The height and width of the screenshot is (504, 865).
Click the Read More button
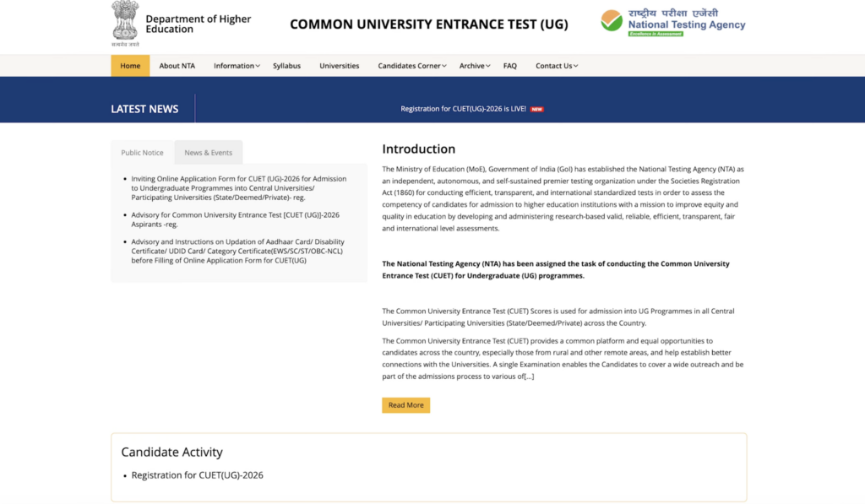(x=405, y=405)
